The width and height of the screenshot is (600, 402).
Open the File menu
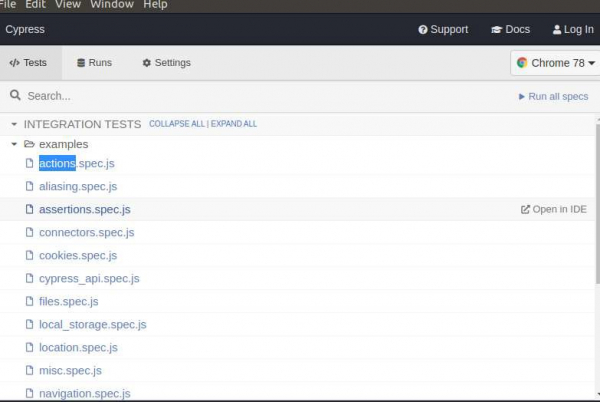click(8, 5)
